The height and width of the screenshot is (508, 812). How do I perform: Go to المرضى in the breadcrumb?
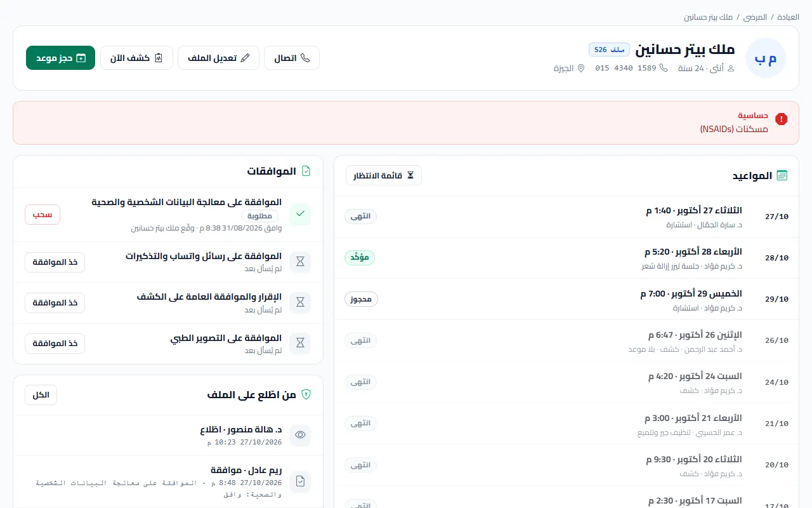[x=756, y=17]
